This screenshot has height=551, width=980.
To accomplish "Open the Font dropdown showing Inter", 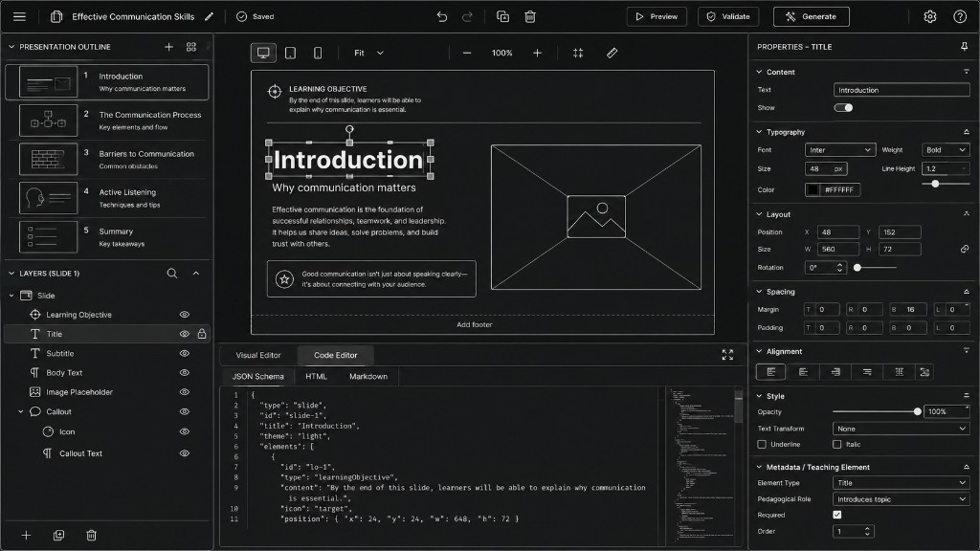I will pyautogui.click(x=840, y=150).
